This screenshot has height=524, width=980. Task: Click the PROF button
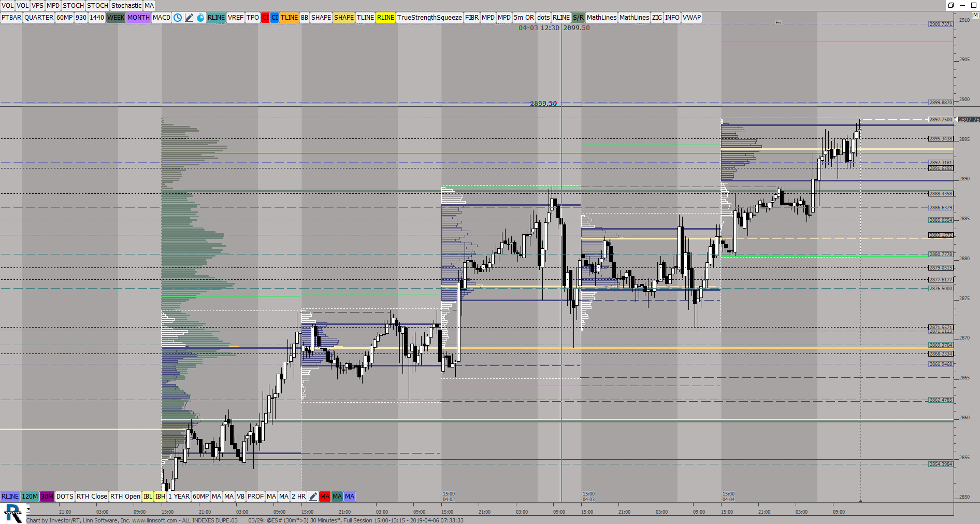coord(255,497)
